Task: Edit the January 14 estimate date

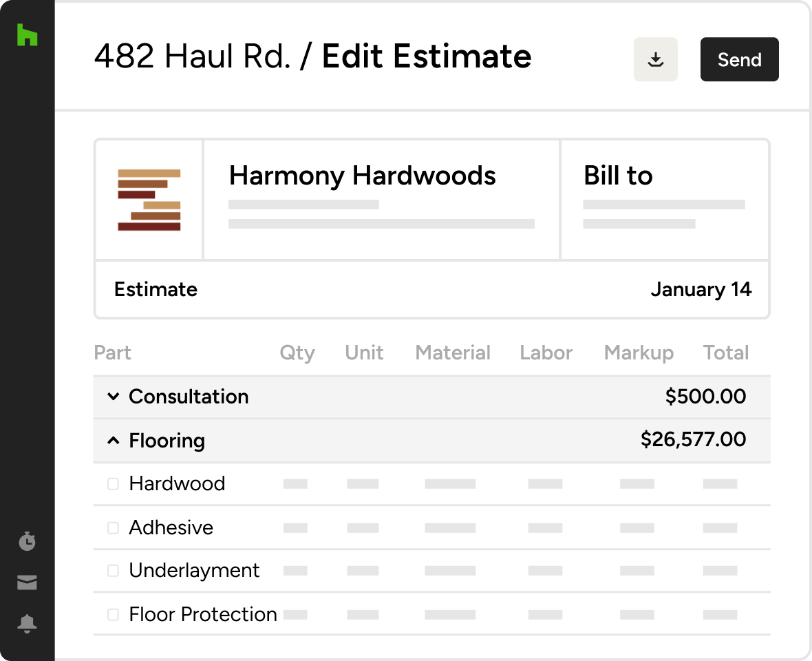Action: [x=701, y=290]
